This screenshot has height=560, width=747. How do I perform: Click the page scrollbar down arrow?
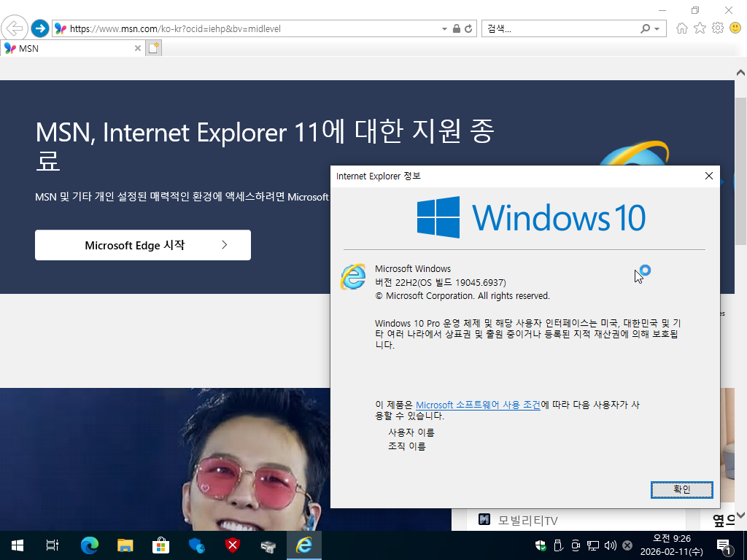pyautogui.click(x=740, y=516)
